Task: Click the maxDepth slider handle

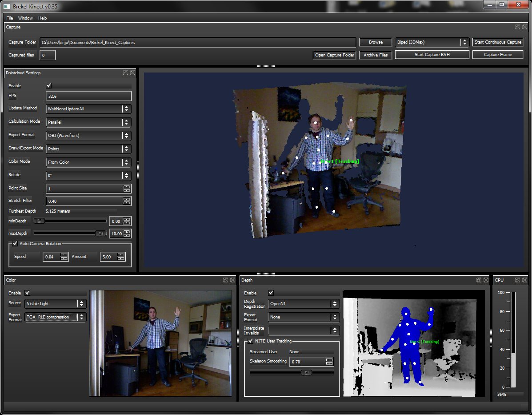Action: (100, 234)
